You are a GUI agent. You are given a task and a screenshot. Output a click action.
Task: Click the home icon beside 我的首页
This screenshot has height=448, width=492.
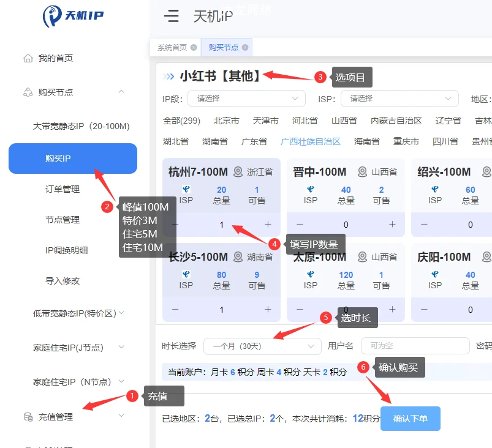(x=28, y=59)
